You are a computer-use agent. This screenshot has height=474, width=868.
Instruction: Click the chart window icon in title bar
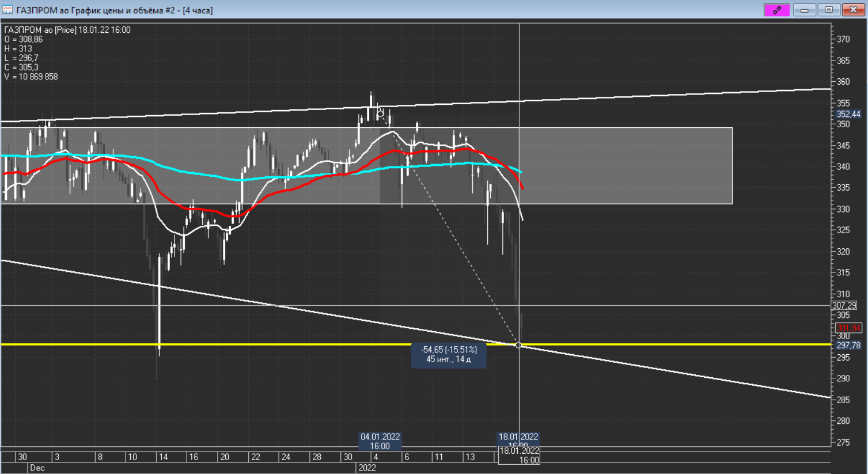click(7, 10)
